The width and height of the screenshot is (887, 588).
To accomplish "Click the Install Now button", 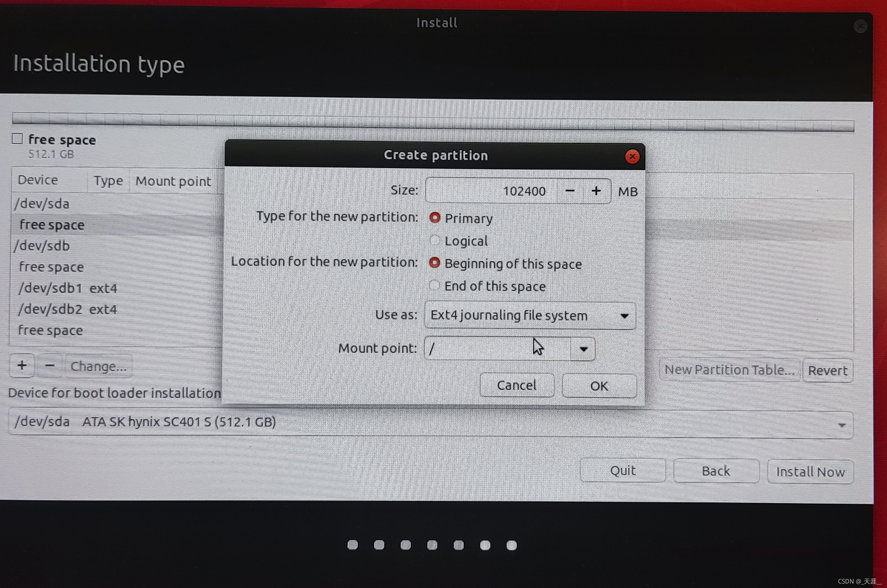I will 810,472.
